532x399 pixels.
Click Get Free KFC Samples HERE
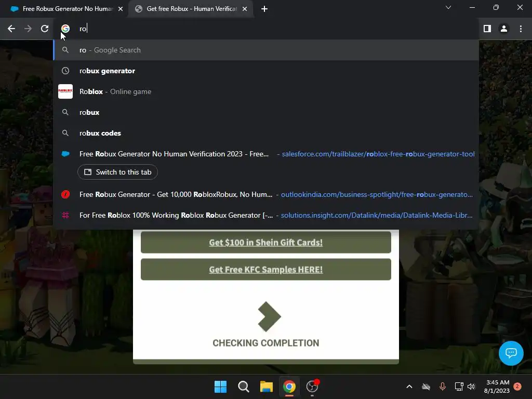click(265, 270)
